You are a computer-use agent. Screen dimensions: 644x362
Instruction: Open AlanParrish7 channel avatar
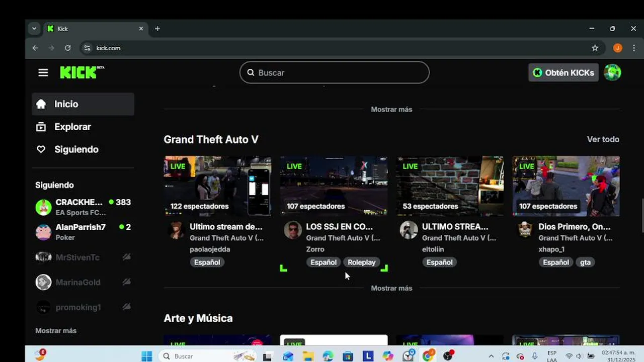click(43, 232)
